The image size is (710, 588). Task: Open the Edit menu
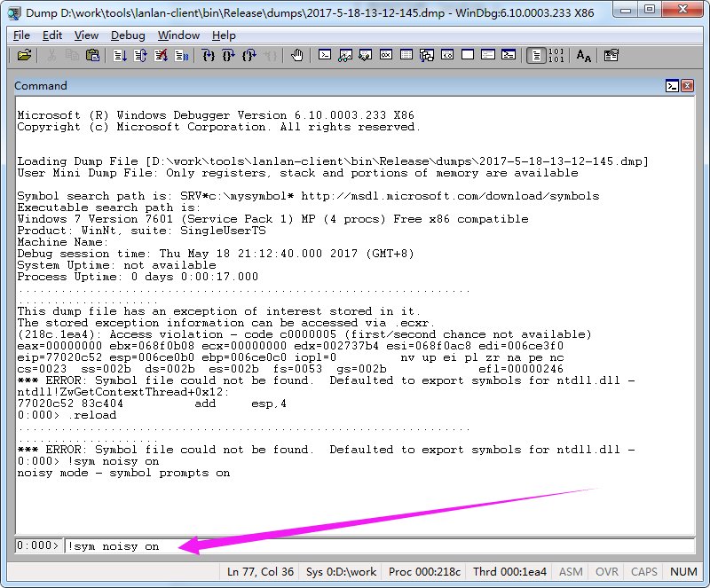(x=52, y=35)
